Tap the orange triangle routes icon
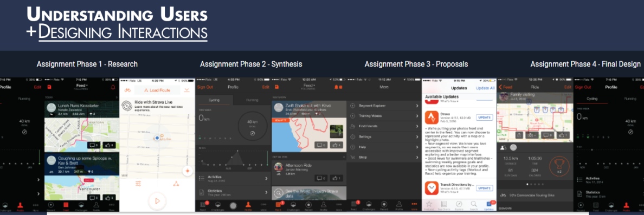The height and width of the screenshot is (215, 644). coord(176,184)
